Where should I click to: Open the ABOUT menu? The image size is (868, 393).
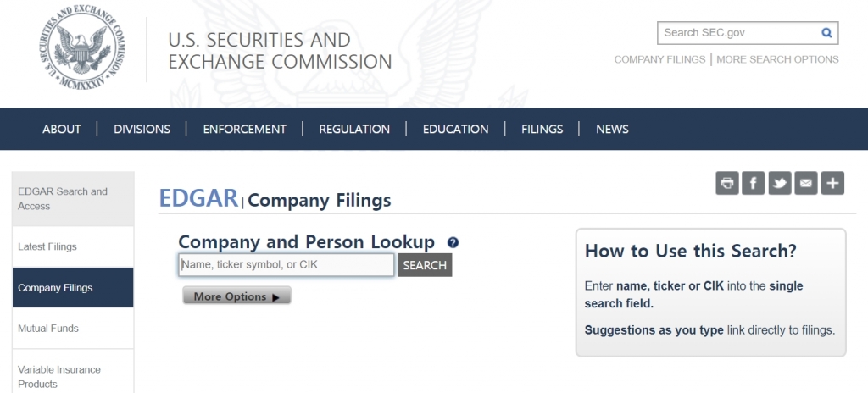(62, 129)
